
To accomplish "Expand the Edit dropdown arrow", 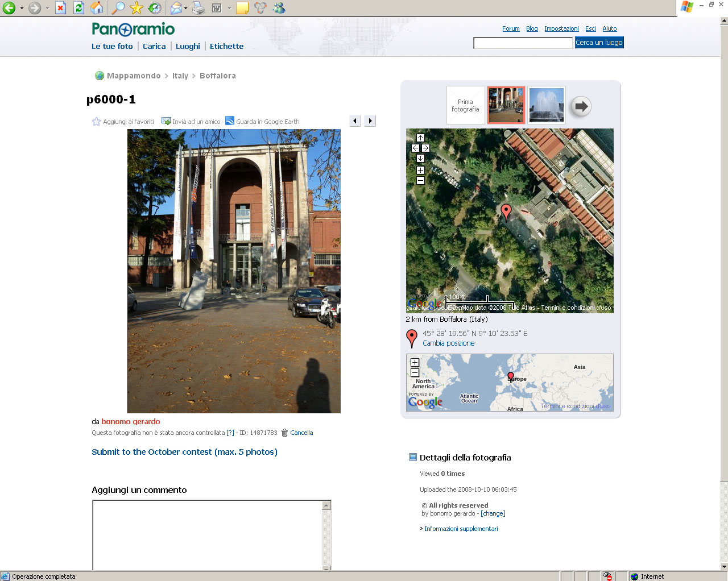I will [229, 9].
